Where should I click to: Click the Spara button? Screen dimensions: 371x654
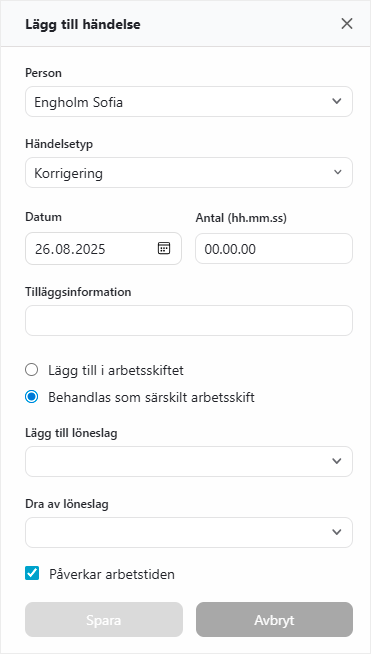click(104, 619)
